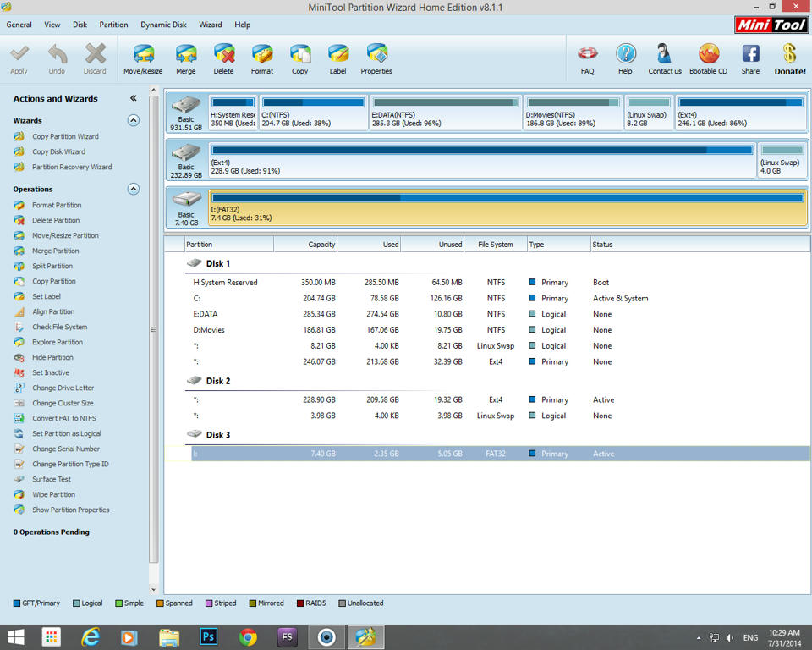Select the D:Movies row in partition list

(x=209, y=330)
